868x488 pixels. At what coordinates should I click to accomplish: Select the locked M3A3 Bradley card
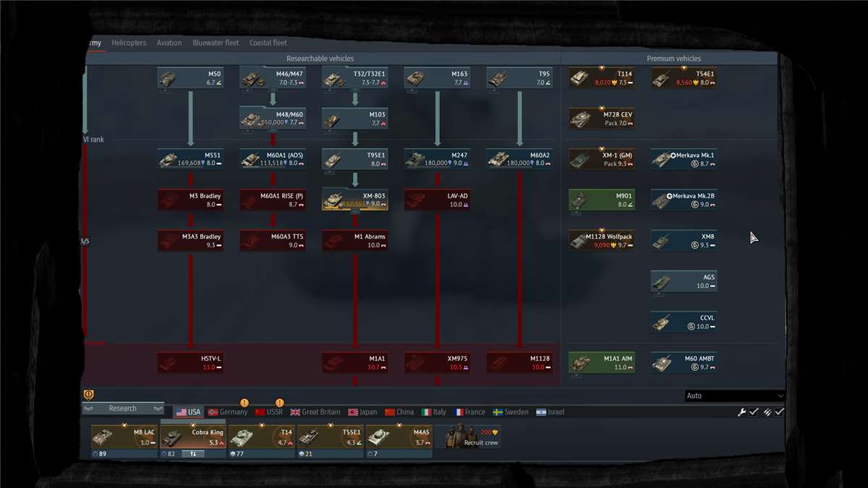(190, 240)
